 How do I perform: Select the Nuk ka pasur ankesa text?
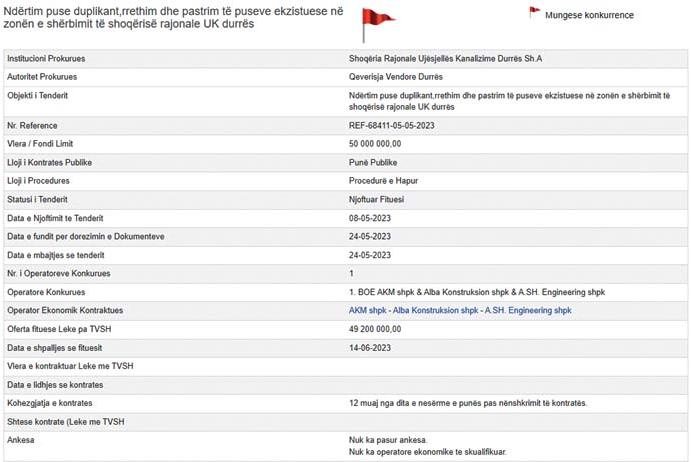coord(388,439)
